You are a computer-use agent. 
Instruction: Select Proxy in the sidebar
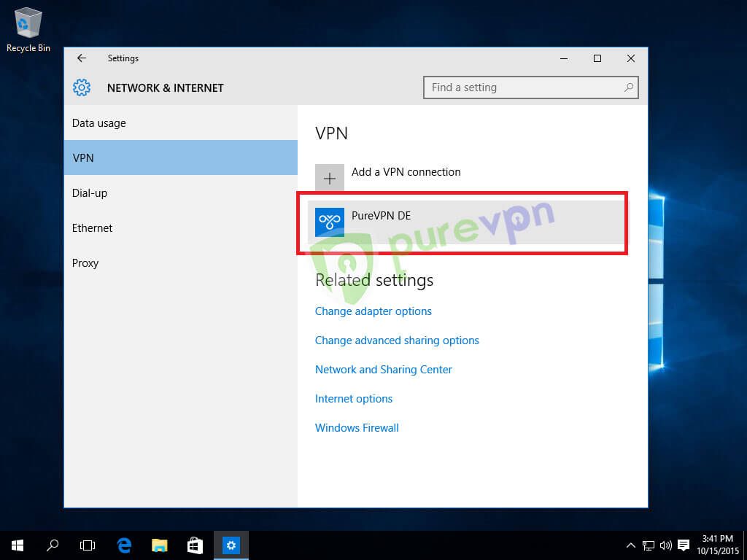(181, 262)
